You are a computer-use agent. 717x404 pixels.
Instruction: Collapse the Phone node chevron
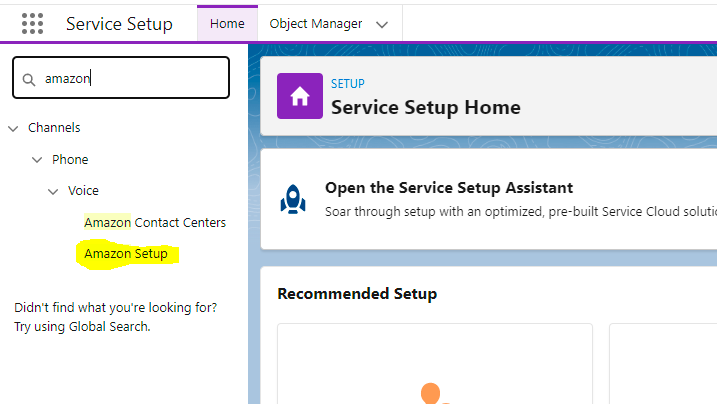coord(37,160)
